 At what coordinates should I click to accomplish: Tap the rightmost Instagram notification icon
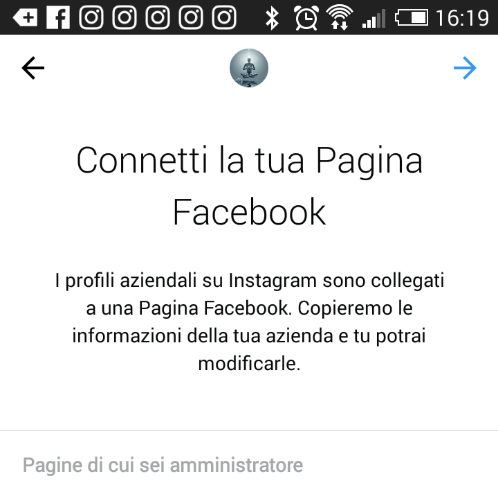tap(224, 18)
